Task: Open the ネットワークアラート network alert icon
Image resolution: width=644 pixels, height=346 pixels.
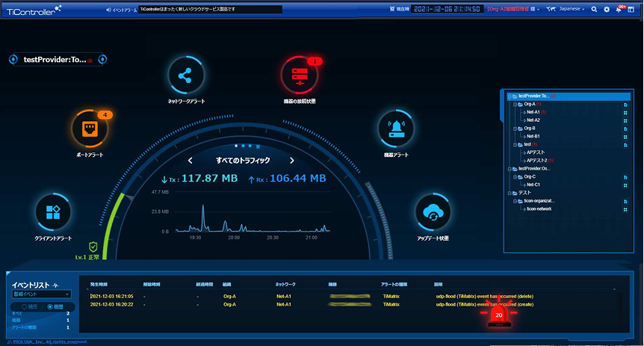Action: point(186,76)
